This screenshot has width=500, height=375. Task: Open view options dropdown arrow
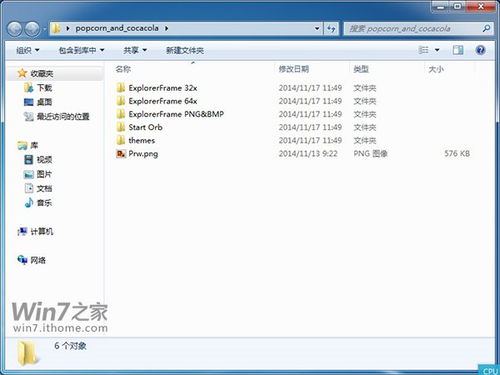point(437,50)
